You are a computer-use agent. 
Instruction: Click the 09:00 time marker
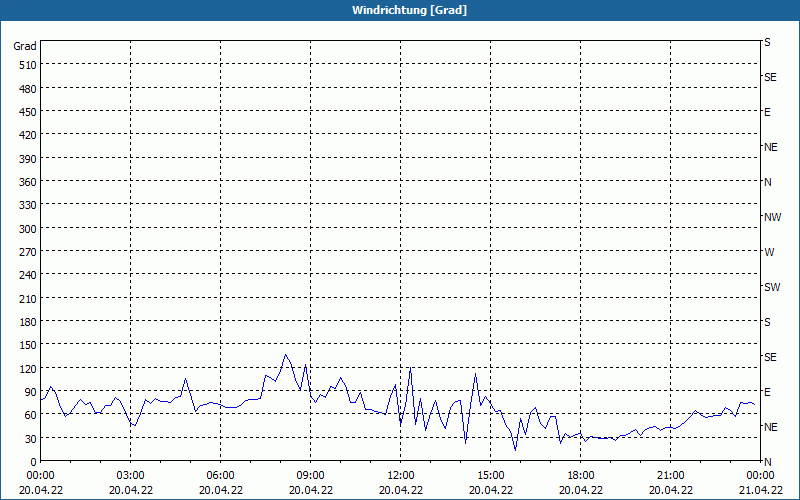[311, 475]
